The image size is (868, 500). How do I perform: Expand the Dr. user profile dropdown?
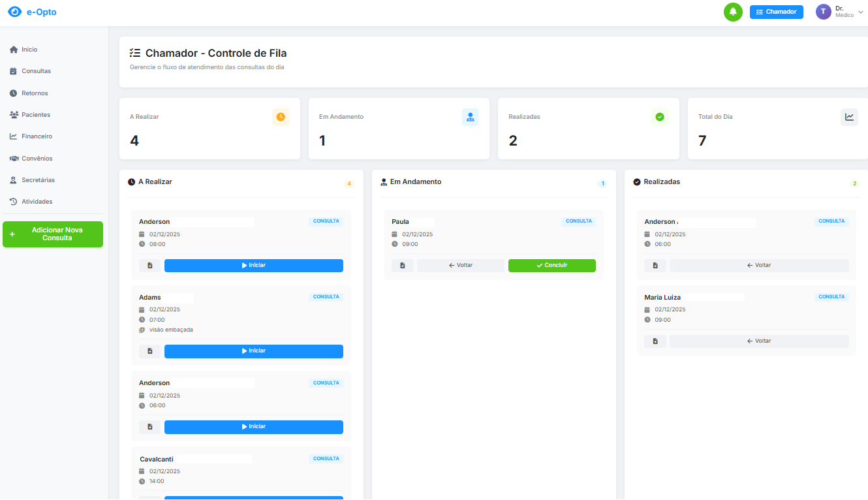(860, 12)
